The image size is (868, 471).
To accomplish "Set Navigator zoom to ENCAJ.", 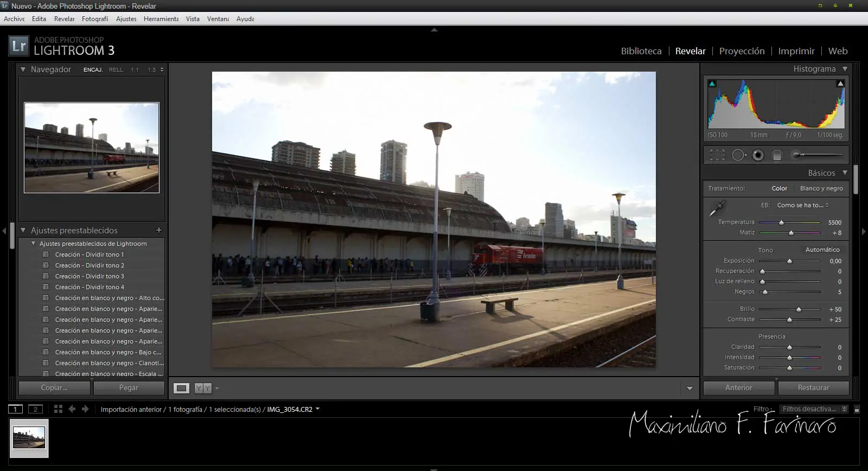I will click(93, 69).
